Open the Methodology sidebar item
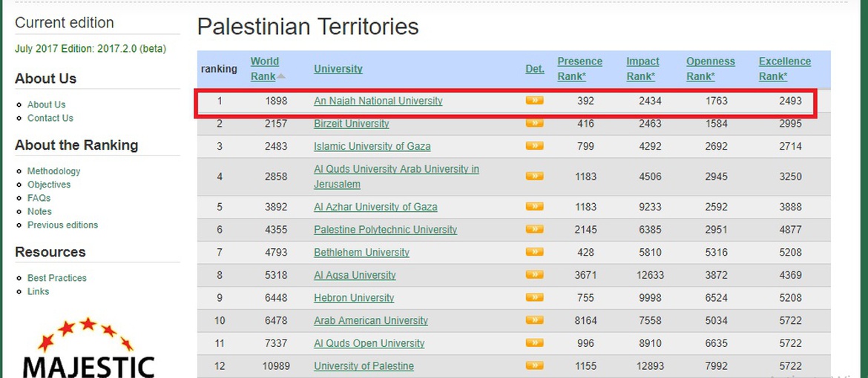The width and height of the screenshot is (868, 378). (53, 171)
